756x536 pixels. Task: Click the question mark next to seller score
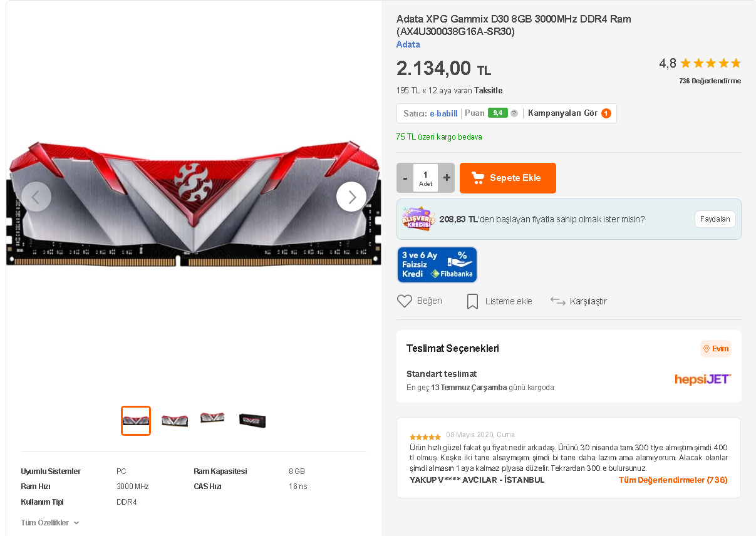click(x=514, y=113)
